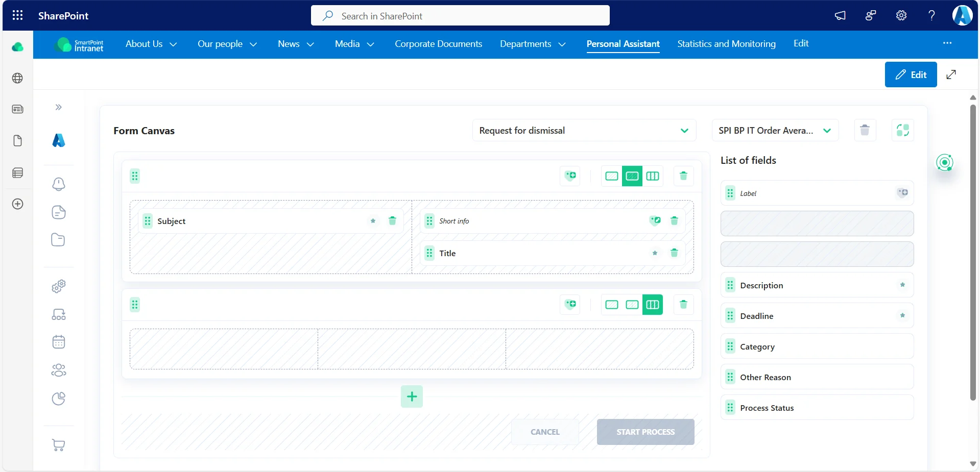980x472 pixels.
Task: Set first row to three-column layout
Action: (653, 176)
